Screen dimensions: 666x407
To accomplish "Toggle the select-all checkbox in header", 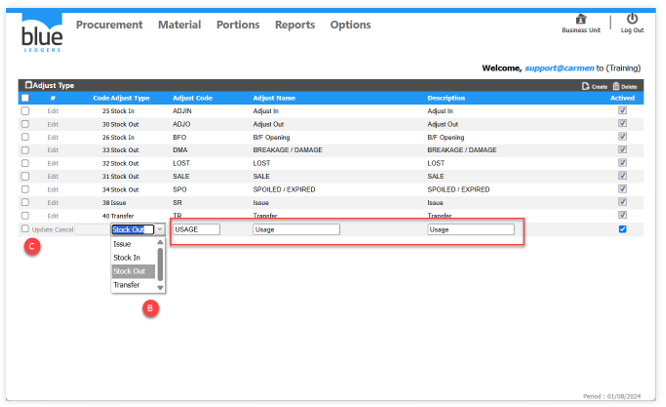I will pos(25,98).
